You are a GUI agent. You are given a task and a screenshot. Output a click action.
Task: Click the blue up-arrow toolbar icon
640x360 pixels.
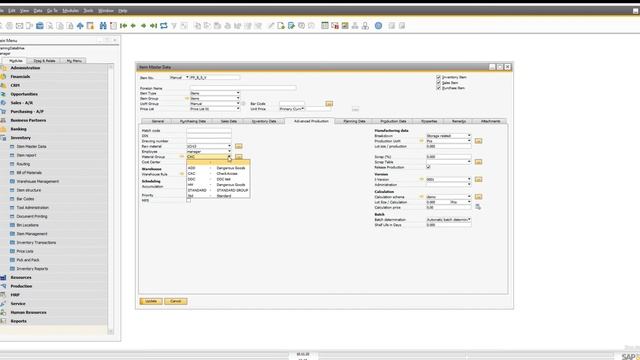(80, 26)
